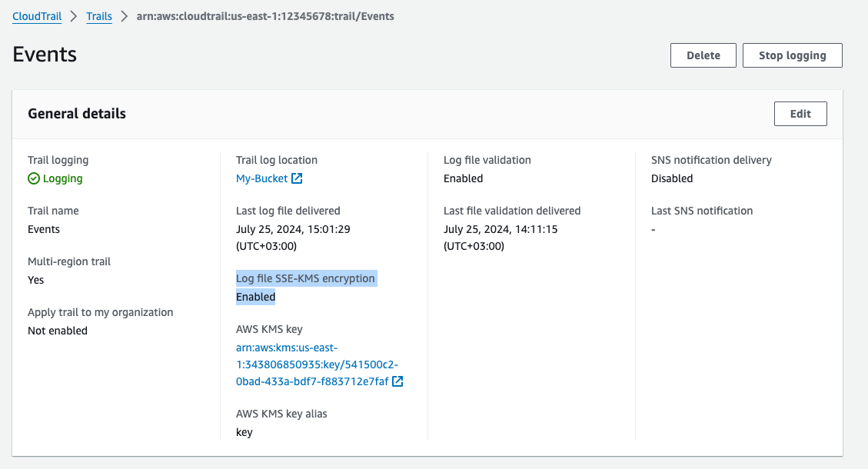868x469 pixels.
Task: Click the Delete trail button
Action: [703, 55]
